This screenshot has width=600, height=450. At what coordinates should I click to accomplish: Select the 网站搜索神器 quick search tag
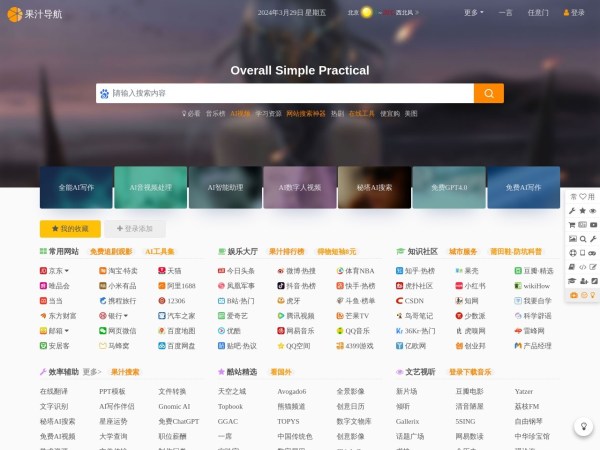coord(306,114)
